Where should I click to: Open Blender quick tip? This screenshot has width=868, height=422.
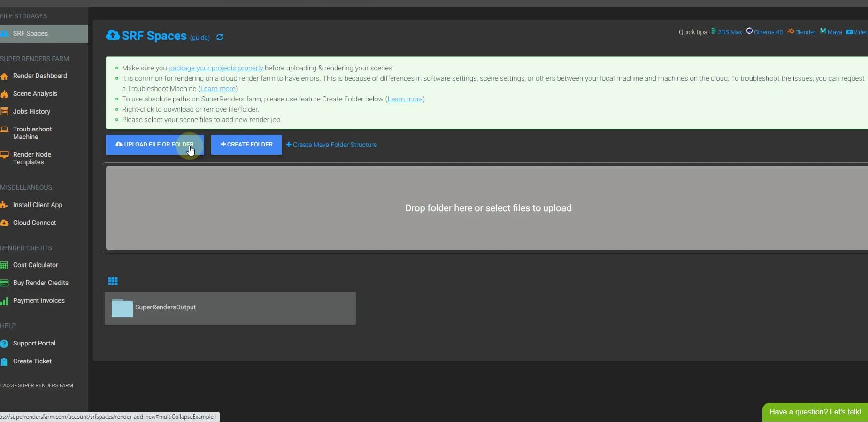click(805, 32)
